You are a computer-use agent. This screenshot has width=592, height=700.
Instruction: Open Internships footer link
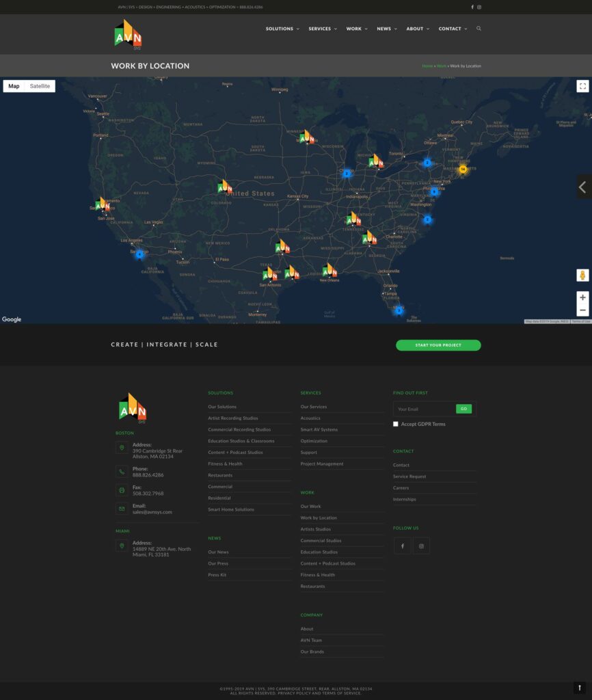coord(405,499)
